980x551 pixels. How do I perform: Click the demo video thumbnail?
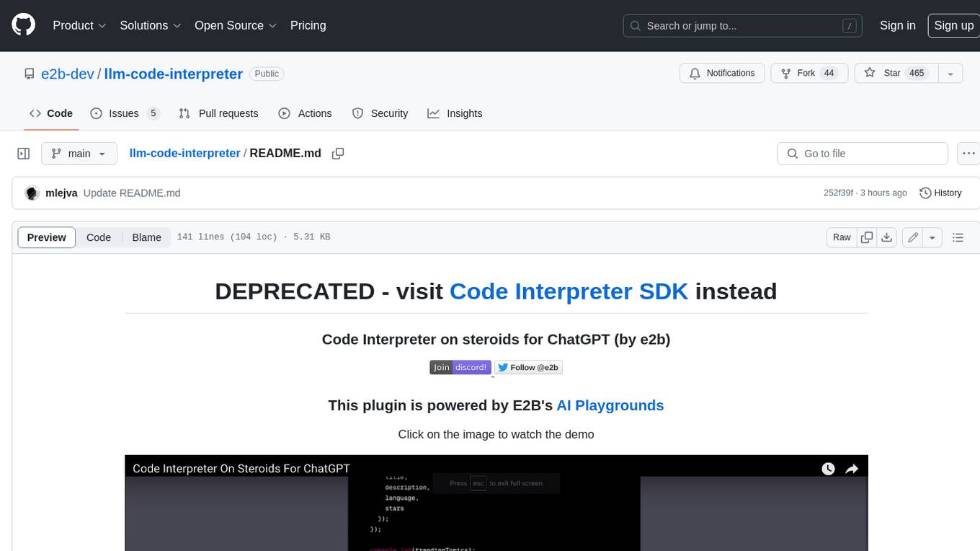tap(496, 503)
